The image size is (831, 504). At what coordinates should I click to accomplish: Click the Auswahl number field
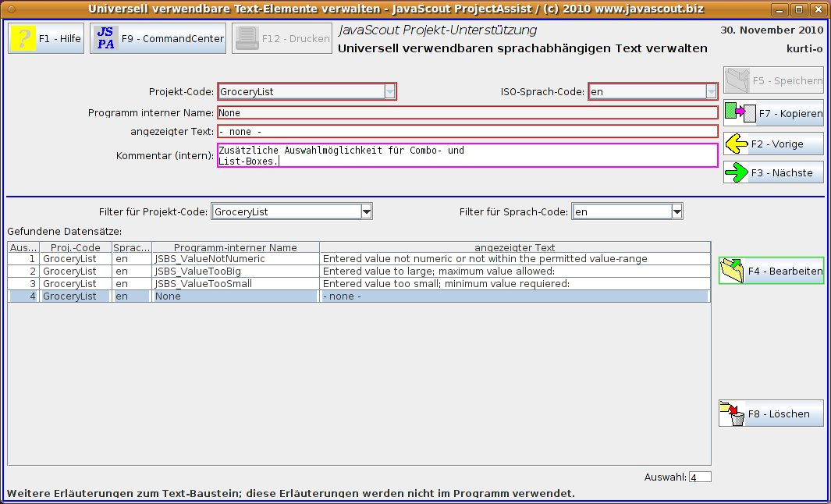tap(700, 476)
